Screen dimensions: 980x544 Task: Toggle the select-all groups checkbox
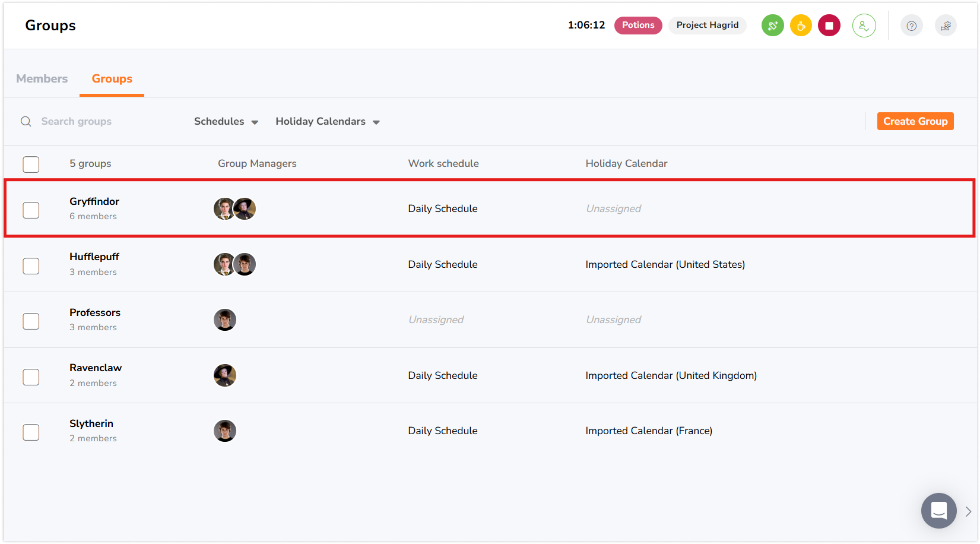(31, 165)
